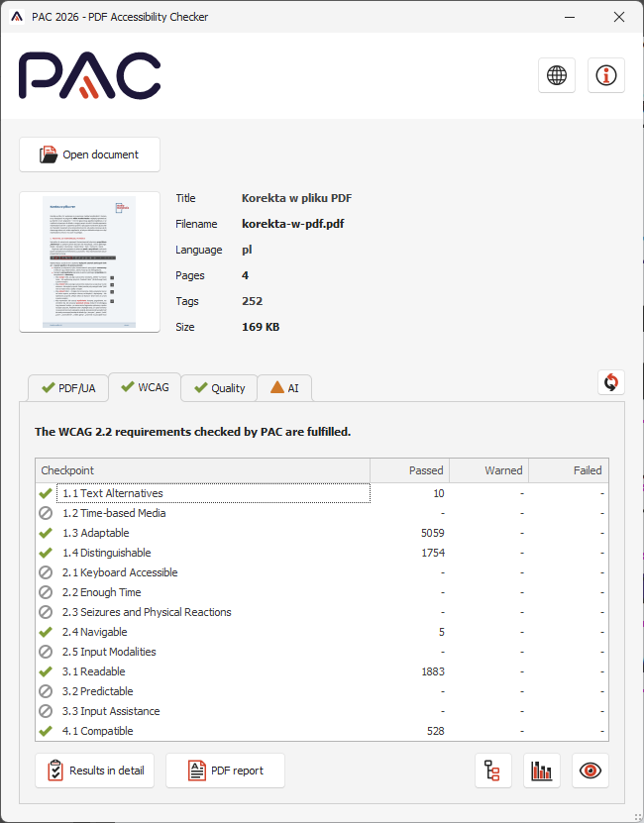Click the Size value 169 KB
The width and height of the screenshot is (644, 823).
(261, 327)
